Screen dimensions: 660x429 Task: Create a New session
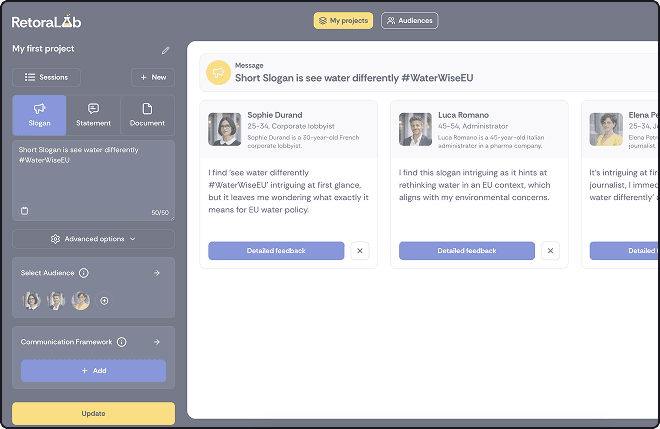(x=153, y=77)
